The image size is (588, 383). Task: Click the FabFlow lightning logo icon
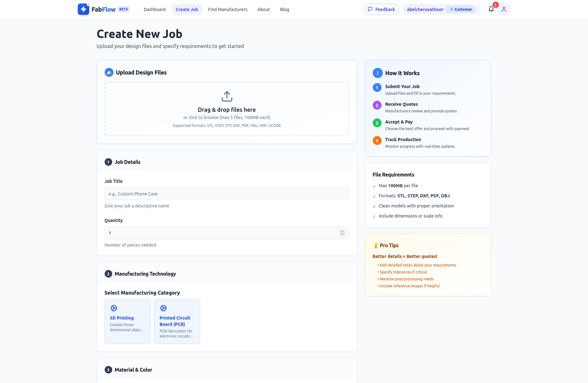click(83, 9)
